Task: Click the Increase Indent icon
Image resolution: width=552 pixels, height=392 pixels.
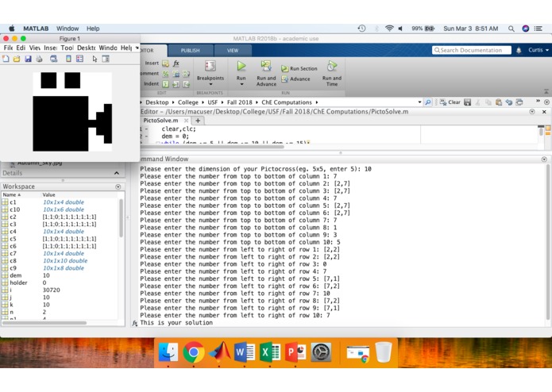Action: pos(176,84)
